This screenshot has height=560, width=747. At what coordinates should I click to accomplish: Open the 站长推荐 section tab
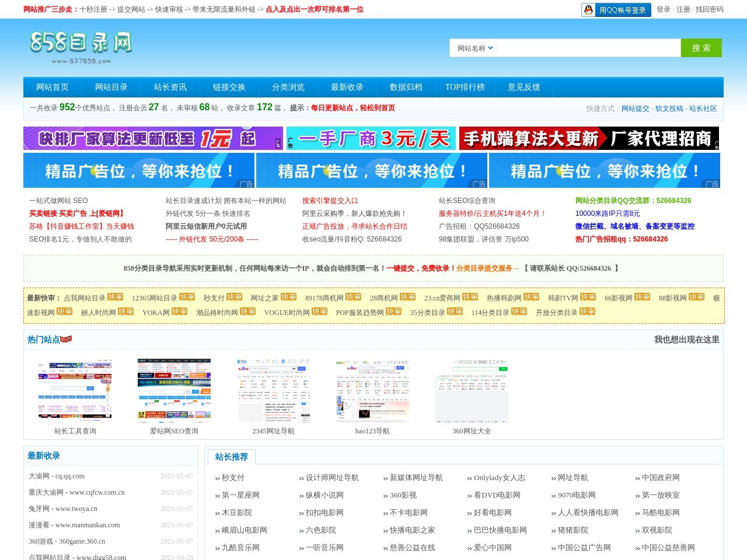tap(232, 457)
